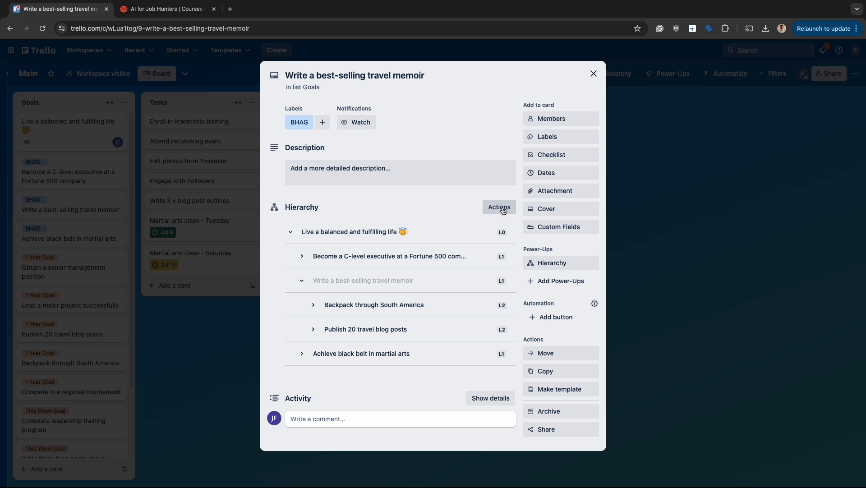Viewport: 866px width, 488px height.
Task: Open Recent dropdown in top bar
Action: [x=139, y=50]
